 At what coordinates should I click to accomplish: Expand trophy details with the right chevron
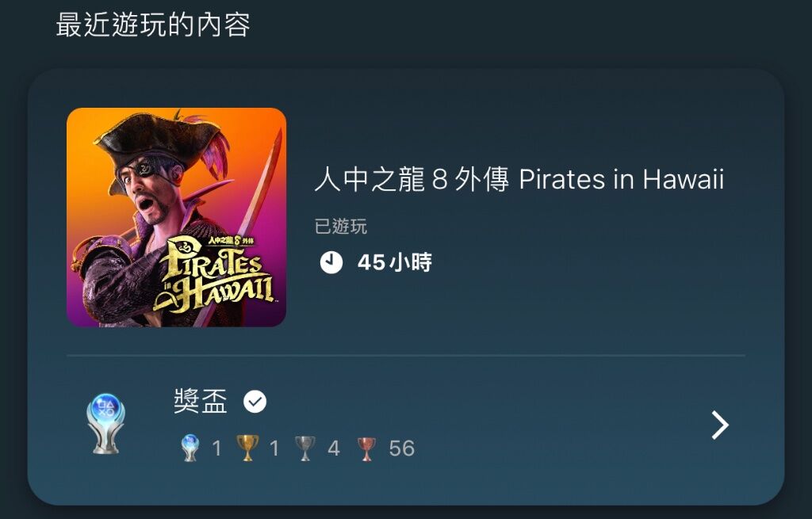(x=720, y=426)
